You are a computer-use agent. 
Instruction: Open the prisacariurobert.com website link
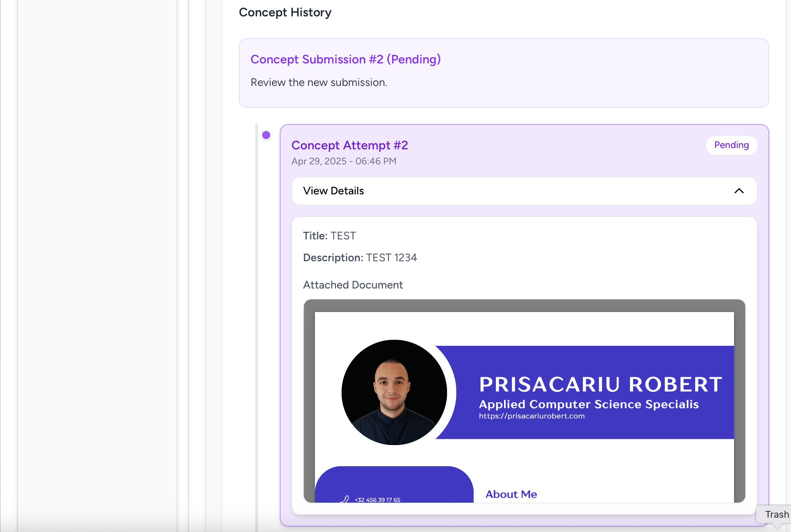click(532, 416)
